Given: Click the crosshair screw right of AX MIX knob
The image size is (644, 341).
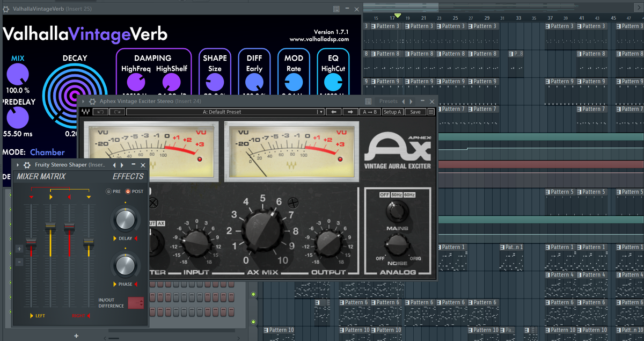Looking at the screenshot, I should [293, 203].
